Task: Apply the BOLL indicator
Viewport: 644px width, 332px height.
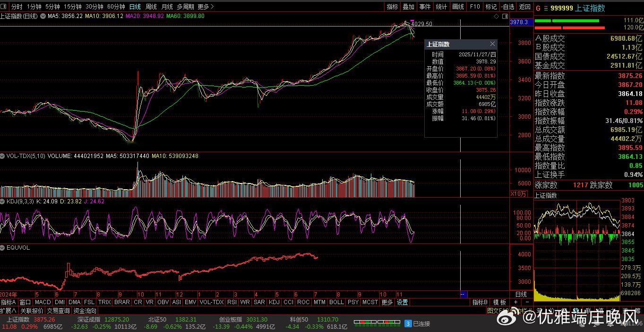Action: 336,302
